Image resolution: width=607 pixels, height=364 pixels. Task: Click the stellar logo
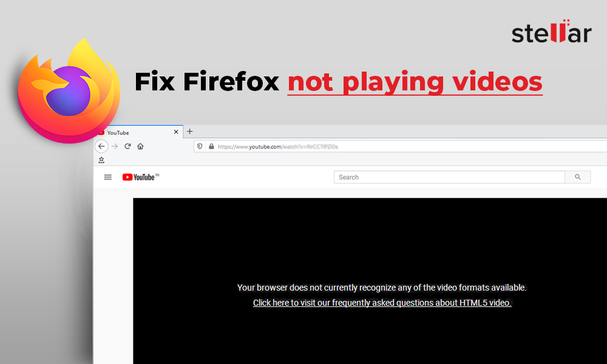551,32
